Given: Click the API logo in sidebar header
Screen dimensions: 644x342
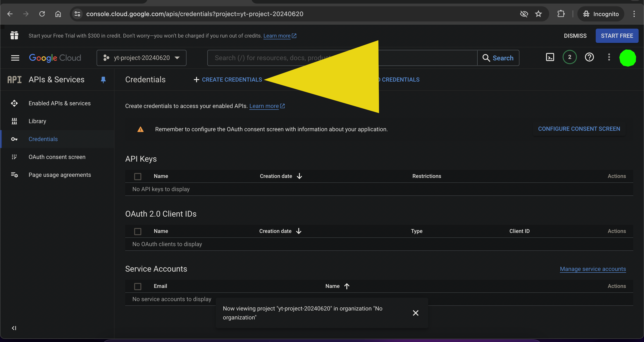Looking at the screenshot, I should pyautogui.click(x=15, y=80).
